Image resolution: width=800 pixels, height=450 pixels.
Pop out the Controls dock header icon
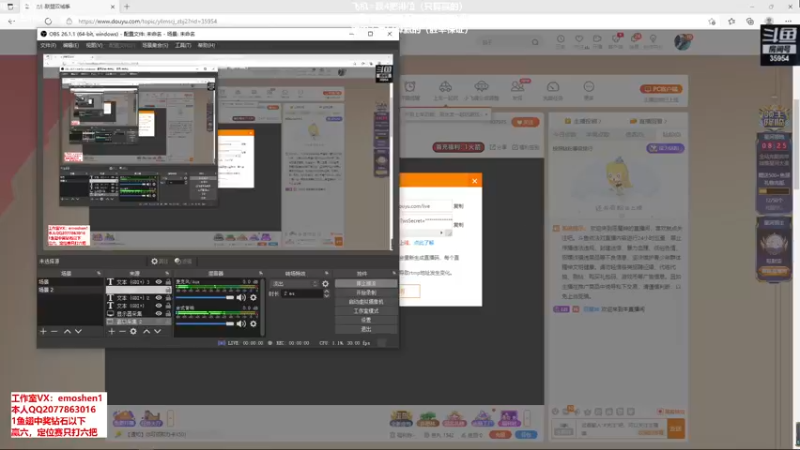pyautogui.click(x=394, y=273)
